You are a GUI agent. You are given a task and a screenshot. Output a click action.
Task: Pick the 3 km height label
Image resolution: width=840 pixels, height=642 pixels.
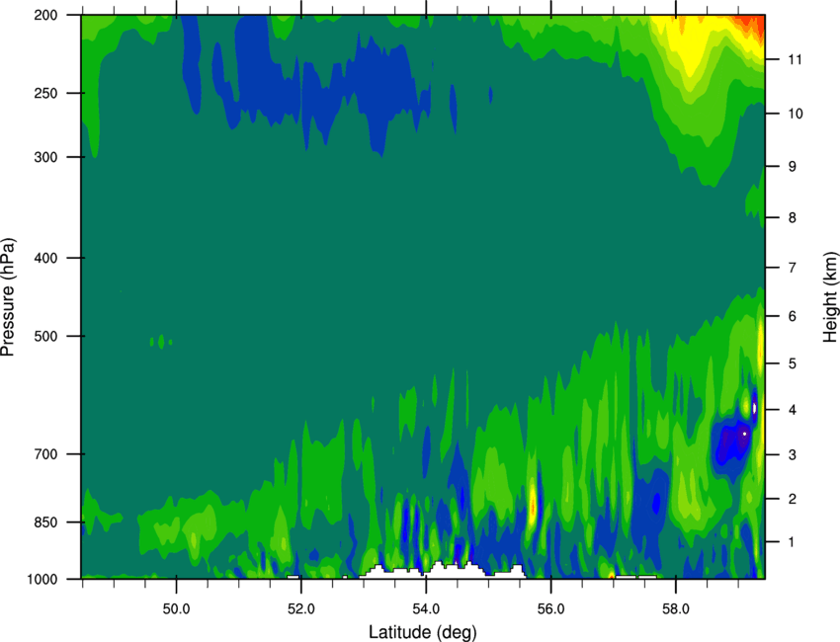792,455
